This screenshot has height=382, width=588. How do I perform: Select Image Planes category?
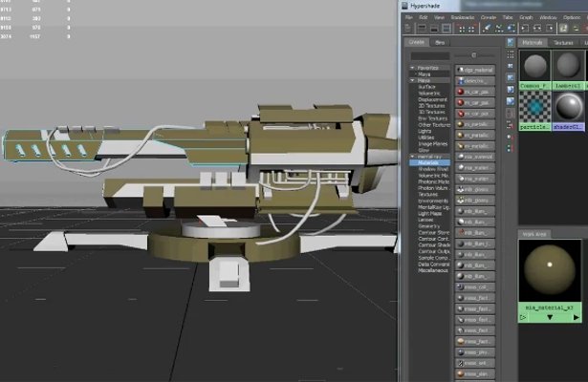click(x=433, y=144)
